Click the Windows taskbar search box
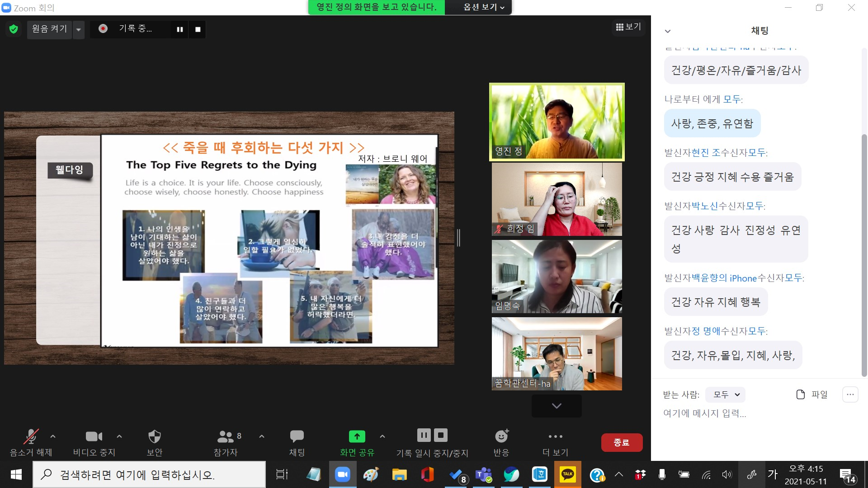 coord(149,474)
